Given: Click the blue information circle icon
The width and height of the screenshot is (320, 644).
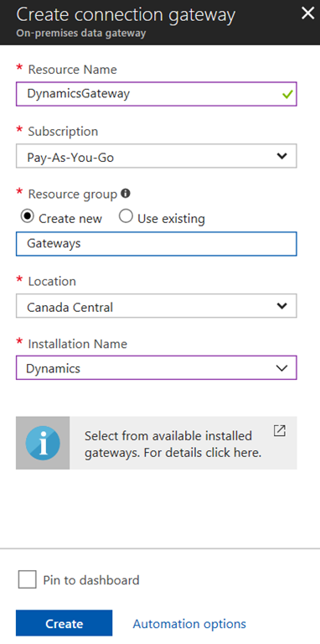Looking at the screenshot, I should click(43, 443).
